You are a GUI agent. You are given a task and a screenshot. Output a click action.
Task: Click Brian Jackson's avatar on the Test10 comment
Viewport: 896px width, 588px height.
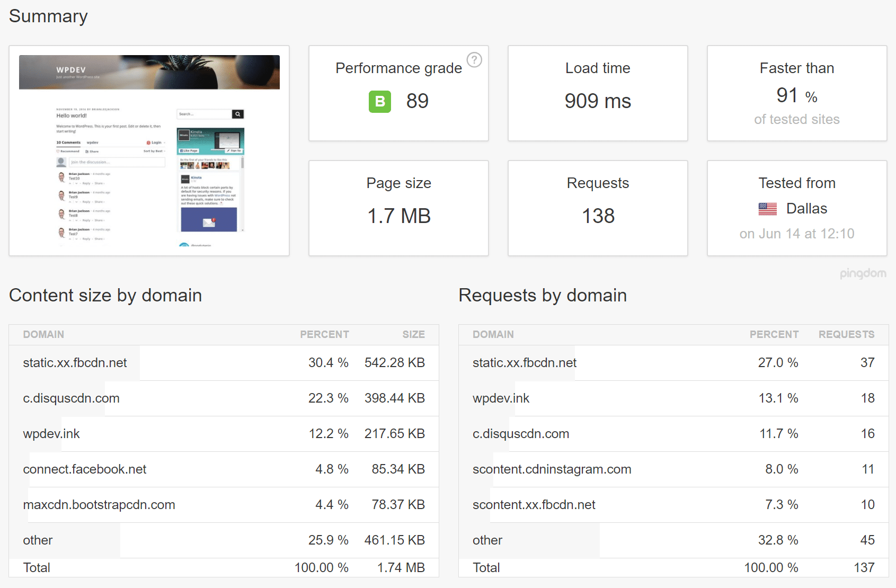(61, 177)
